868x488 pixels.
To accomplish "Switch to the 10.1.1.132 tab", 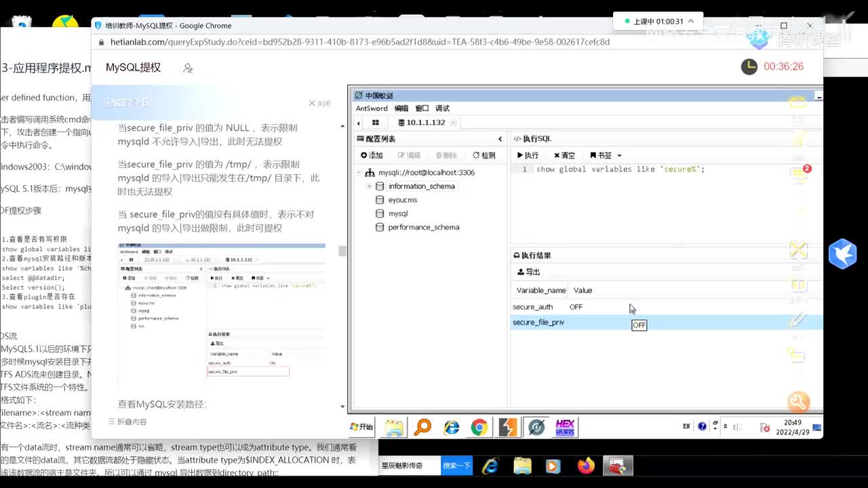I will pos(421,123).
